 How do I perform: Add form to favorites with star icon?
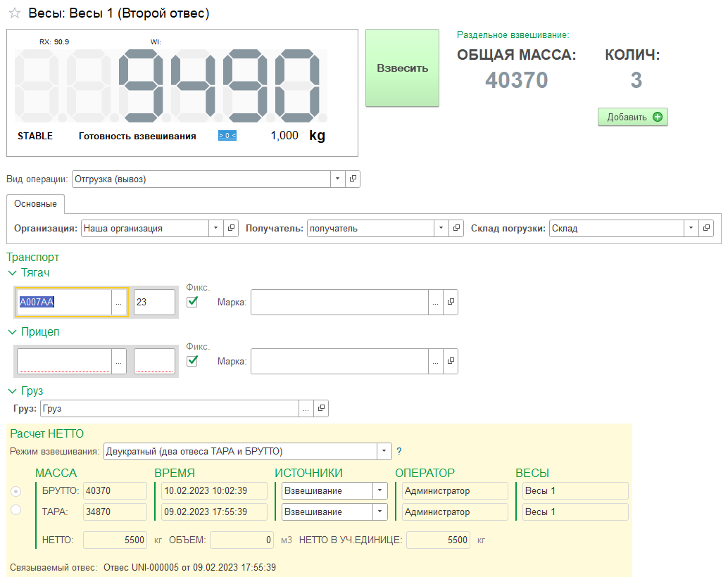tap(14, 14)
